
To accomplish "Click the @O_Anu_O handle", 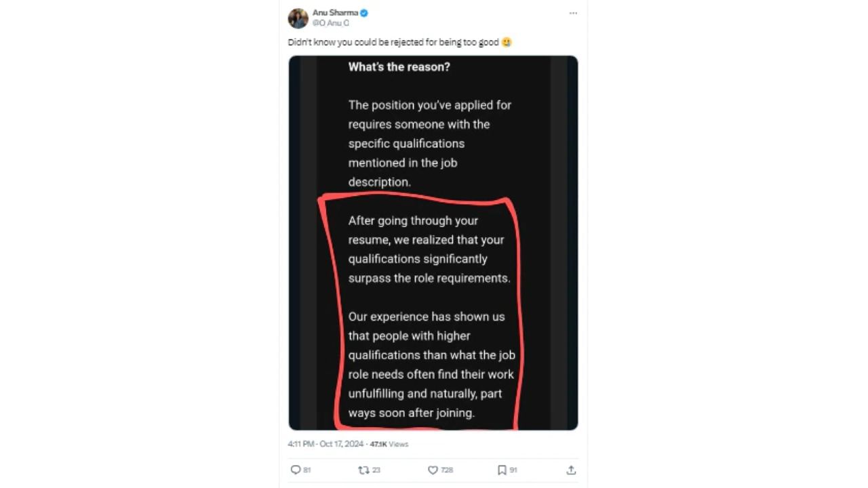I will tap(331, 22).
